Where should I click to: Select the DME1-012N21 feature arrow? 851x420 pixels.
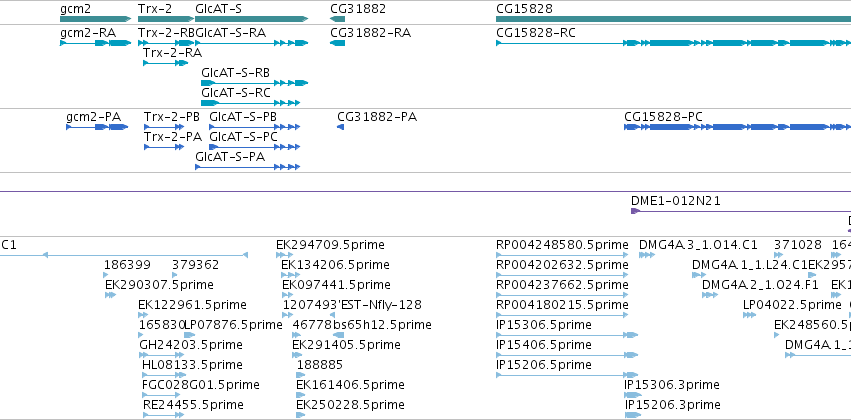[x=741, y=211]
